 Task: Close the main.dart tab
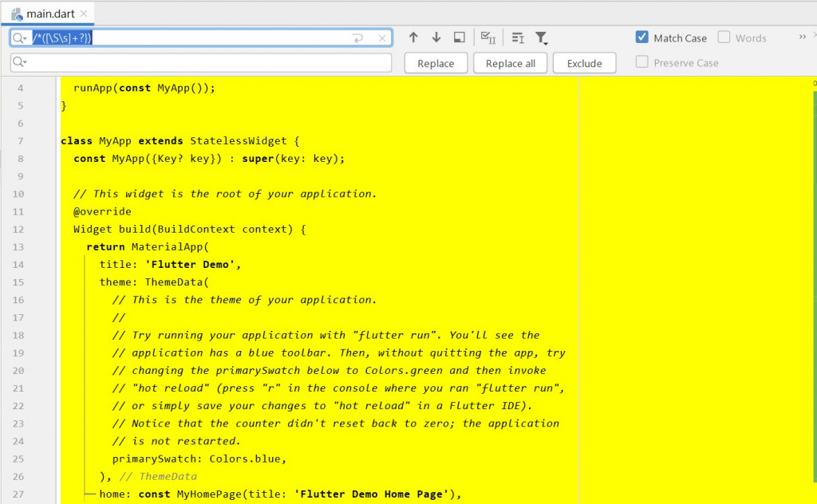(83, 14)
